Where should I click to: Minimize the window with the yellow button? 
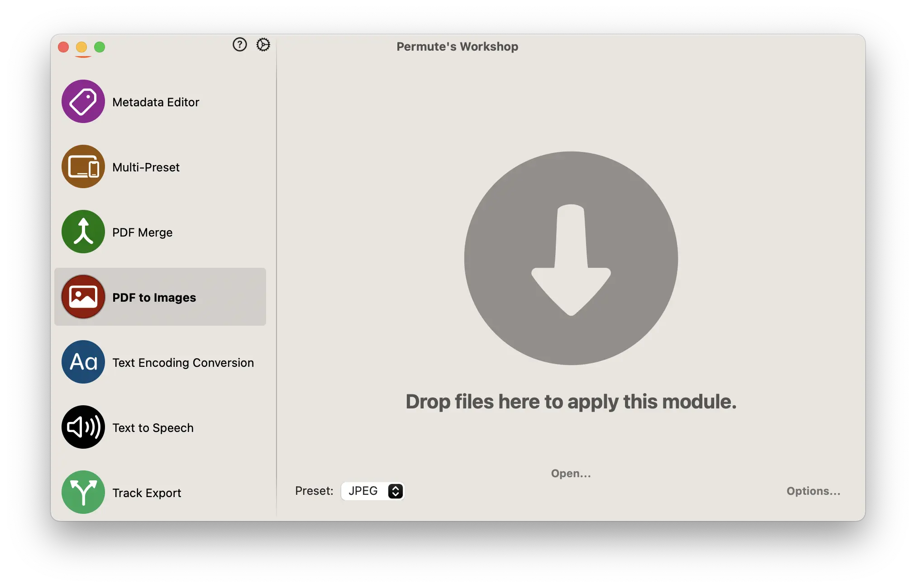(81, 47)
